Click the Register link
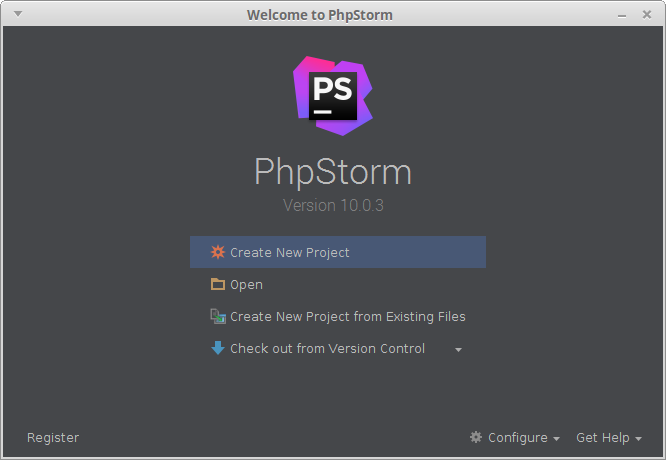The image size is (666, 460). coord(53,438)
